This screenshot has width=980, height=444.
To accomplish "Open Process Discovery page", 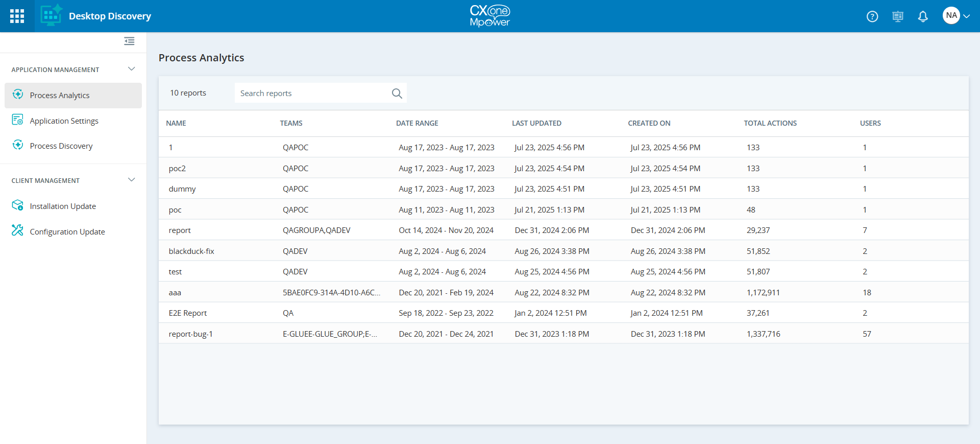I will [61, 146].
